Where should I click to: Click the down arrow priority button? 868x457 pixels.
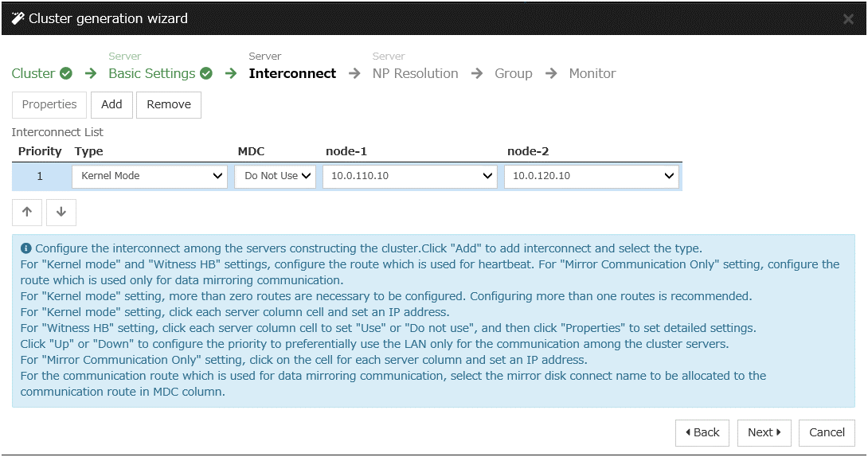(61, 212)
